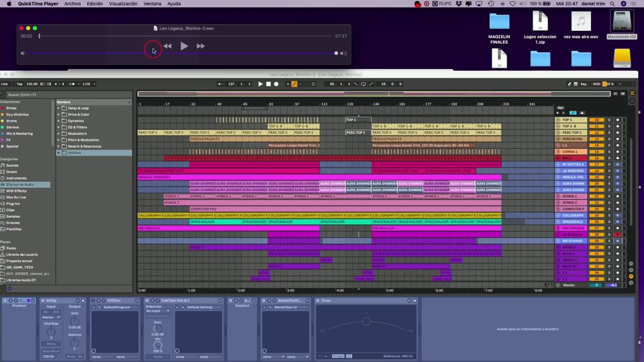Toggle the Link button
Image resolution: width=644 pixels, height=362 pixels.
click(x=4, y=84)
